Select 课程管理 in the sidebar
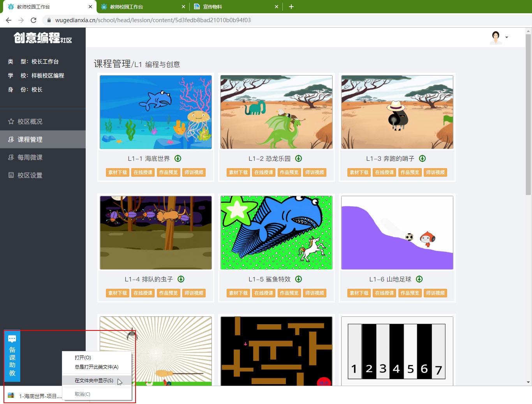Image resolution: width=532 pixels, height=404 pixels. (x=43, y=139)
